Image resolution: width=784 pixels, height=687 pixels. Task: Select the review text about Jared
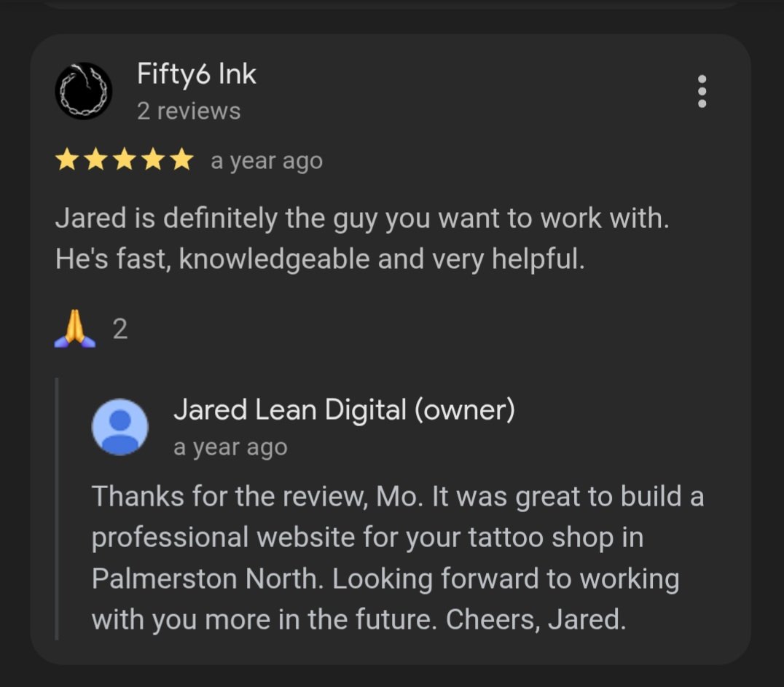[363, 238]
